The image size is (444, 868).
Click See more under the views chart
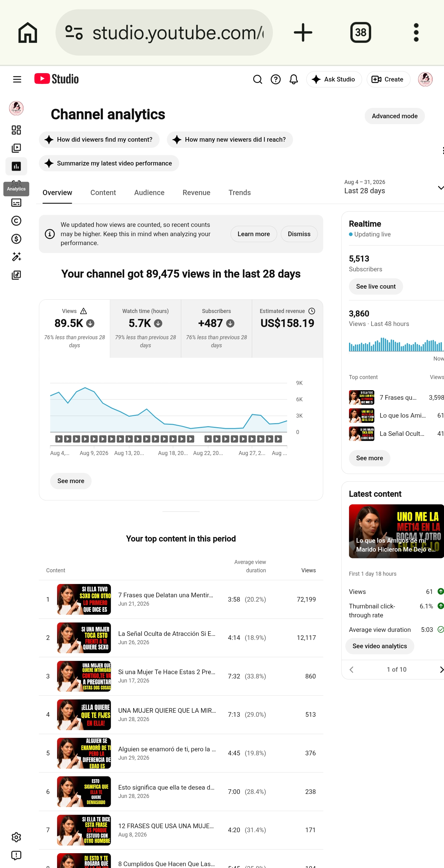tap(71, 481)
